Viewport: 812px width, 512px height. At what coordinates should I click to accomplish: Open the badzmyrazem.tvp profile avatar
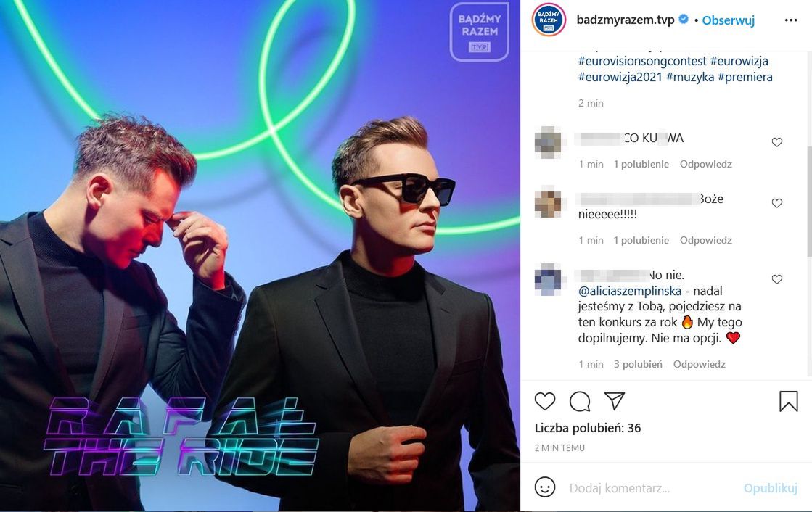point(549,20)
